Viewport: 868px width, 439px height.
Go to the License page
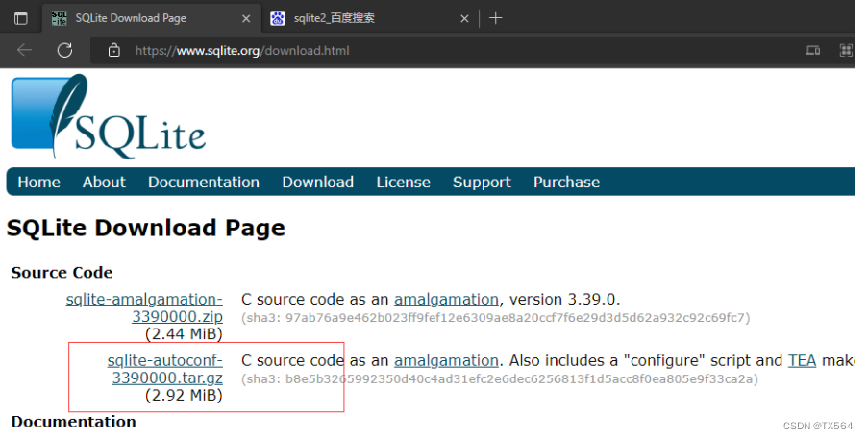(403, 182)
